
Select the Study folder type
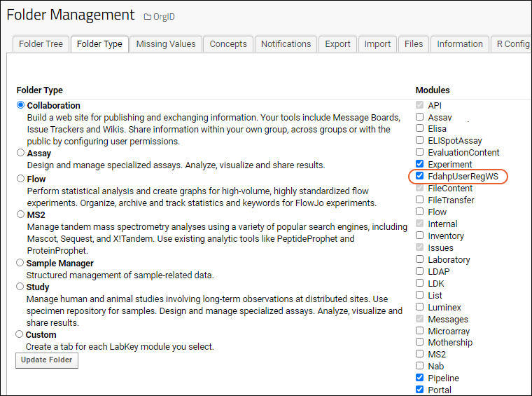tap(20, 287)
